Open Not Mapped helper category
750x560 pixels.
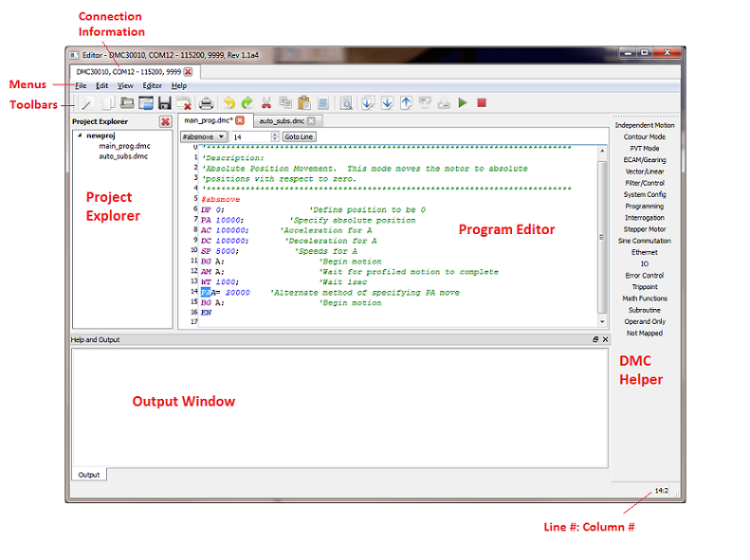(x=645, y=334)
